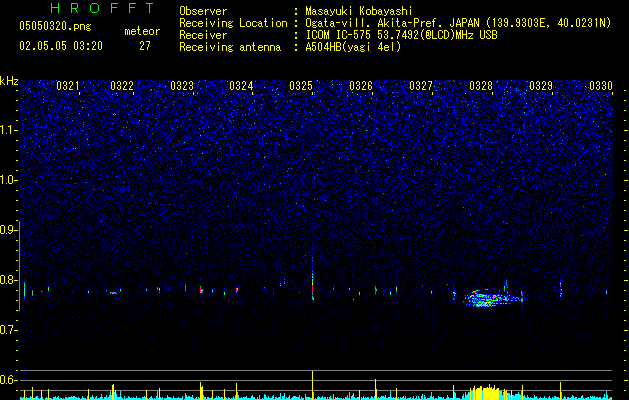Click the 0.7 kHz axis tick label
The image size is (629, 400).
point(8,330)
